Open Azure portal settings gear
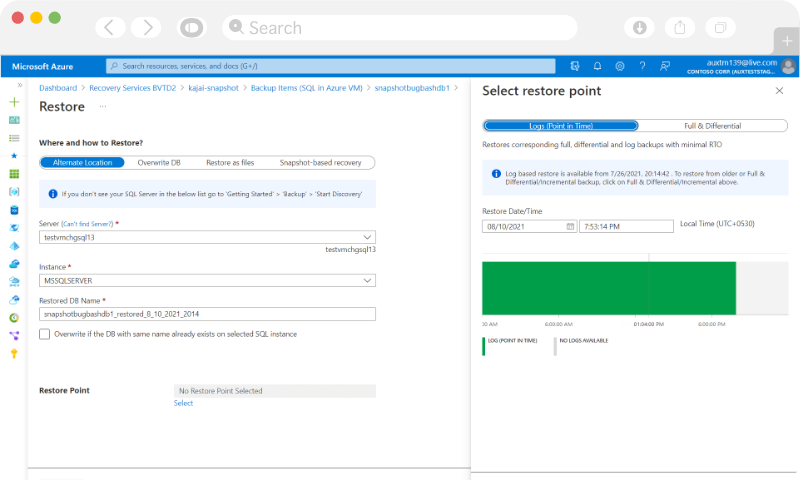This screenshot has width=800, height=480. click(620, 66)
